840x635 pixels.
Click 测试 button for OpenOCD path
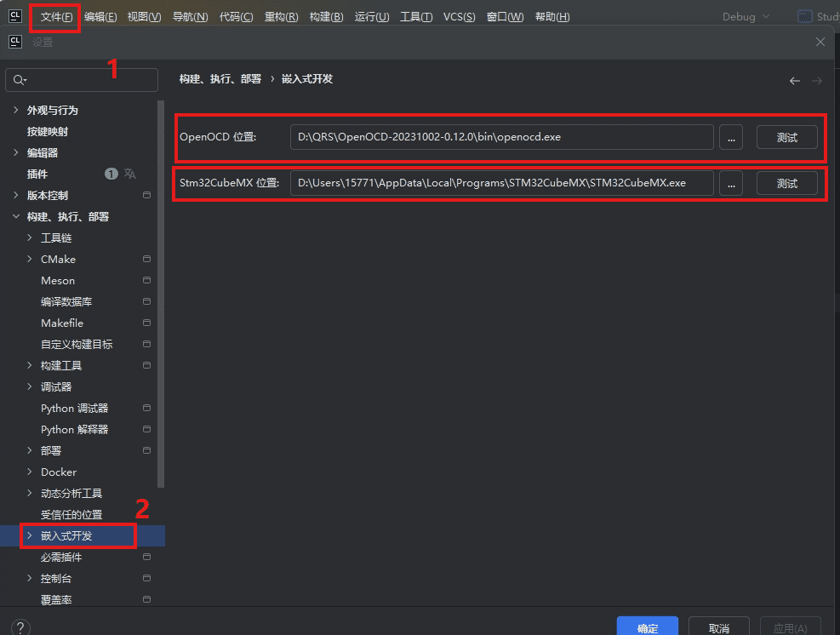(787, 137)
